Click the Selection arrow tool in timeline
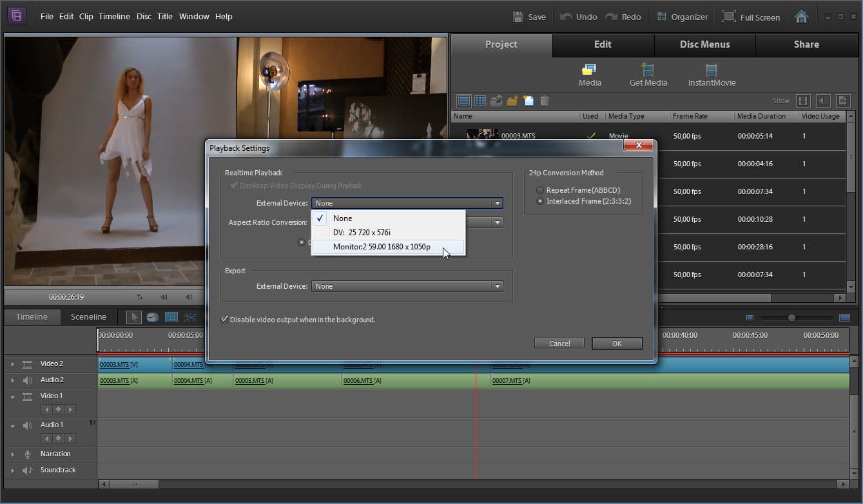Image resolution: width=863 pixels, height=504 pixels. click(134, 317)
